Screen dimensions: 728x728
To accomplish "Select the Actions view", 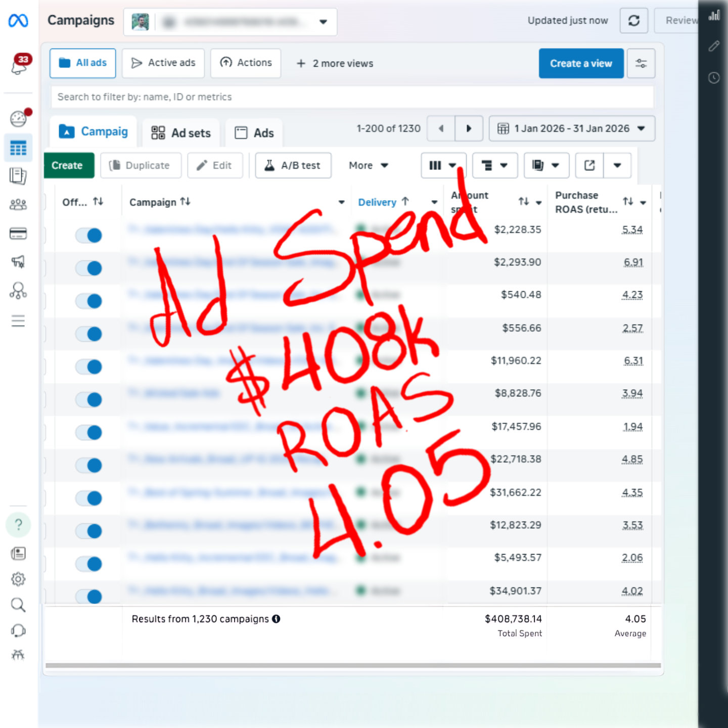I will pos(246,63).
